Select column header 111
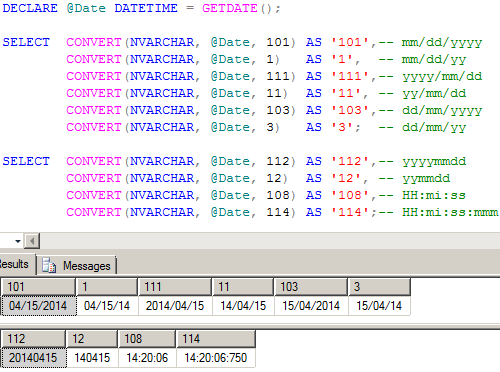 [x=175, y=287]
